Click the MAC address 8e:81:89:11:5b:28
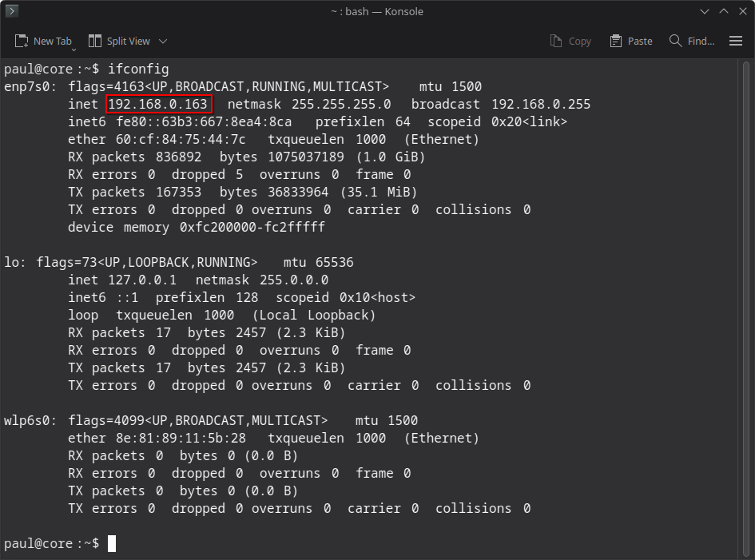This screenshot has width=755, height=560. click(x=181, y=439)
